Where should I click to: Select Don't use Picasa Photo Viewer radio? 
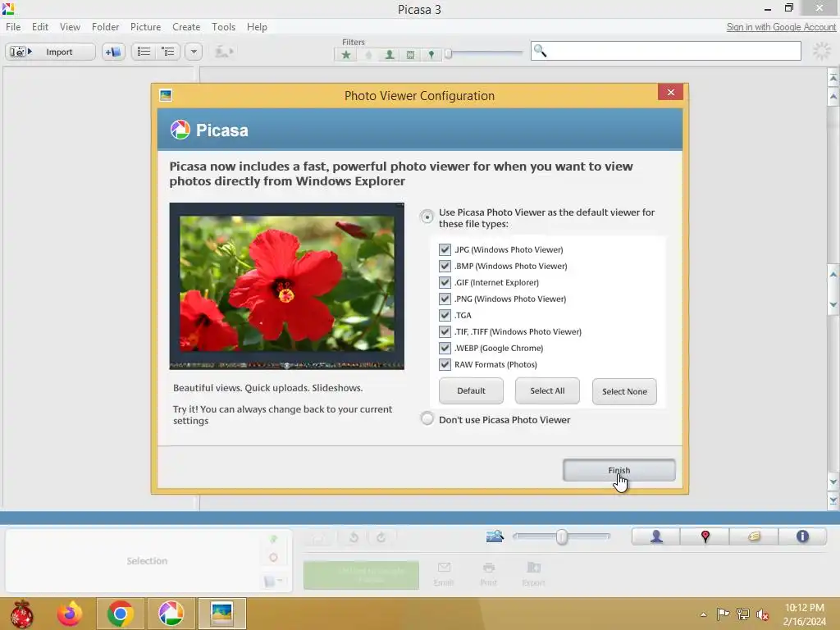point(427,418)
